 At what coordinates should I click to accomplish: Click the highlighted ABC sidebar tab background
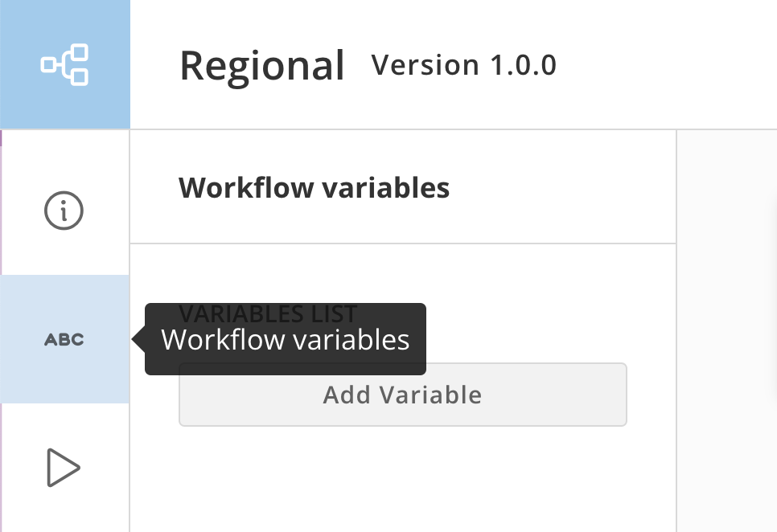[64, 339]
